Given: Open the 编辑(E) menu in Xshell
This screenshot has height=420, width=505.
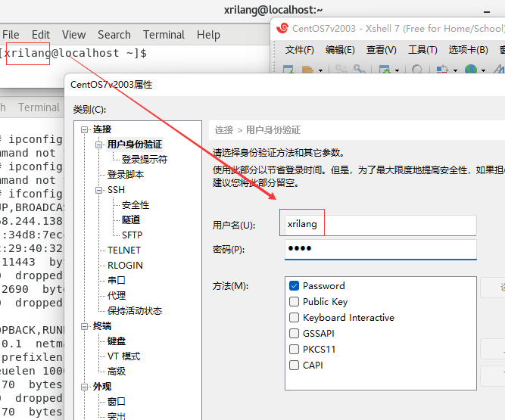Looking at the screenshot, I should pyautogui.click(x=340, y=50).
